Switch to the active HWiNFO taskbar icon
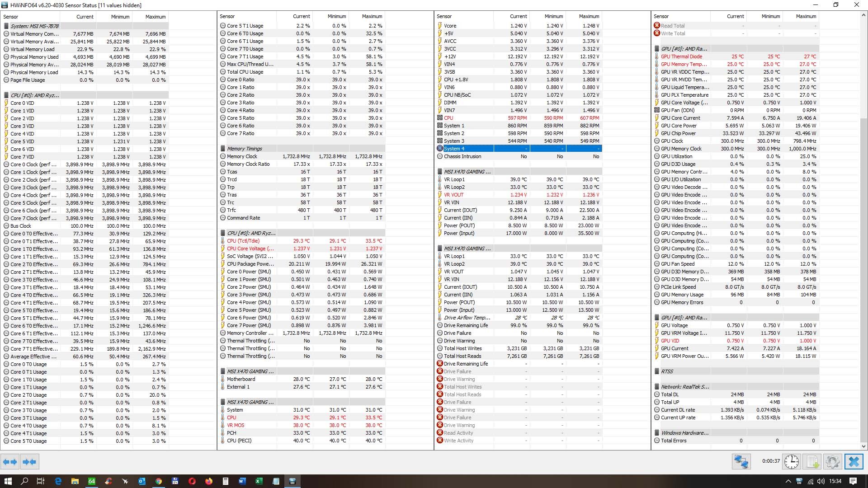The height and width of the screenshot is (488, 868). [292, 481]
